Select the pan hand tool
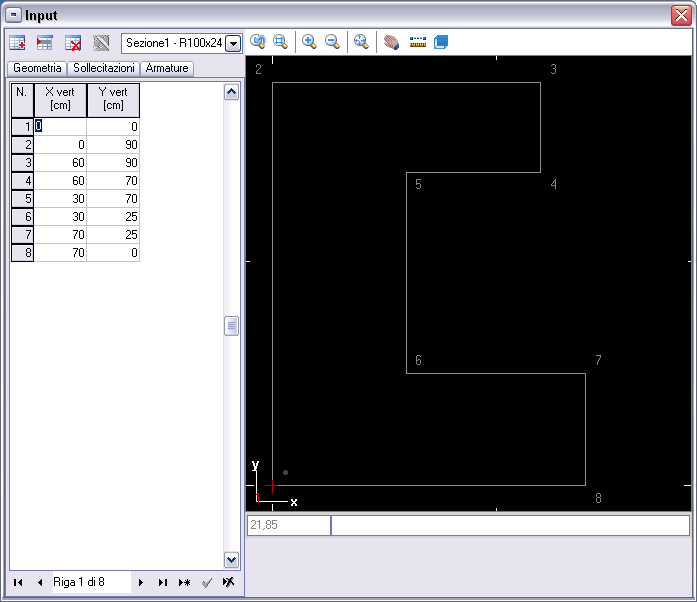The image size is (697, 602). point(392,42)
